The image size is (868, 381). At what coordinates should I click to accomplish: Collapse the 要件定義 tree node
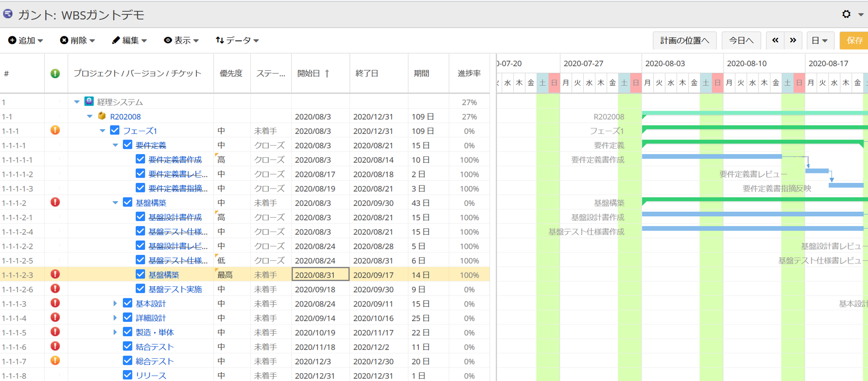point(115,145)
